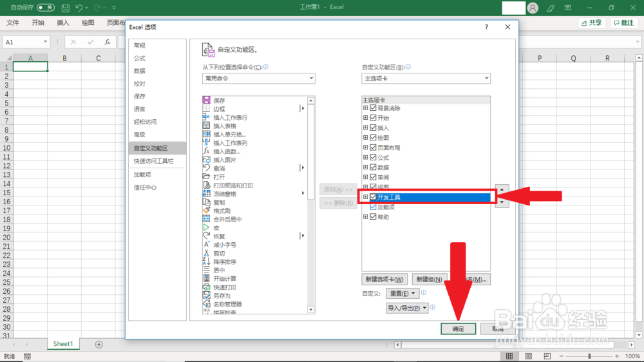Click the Undo arrow icon
644x362 pixels.
point(79,7)
